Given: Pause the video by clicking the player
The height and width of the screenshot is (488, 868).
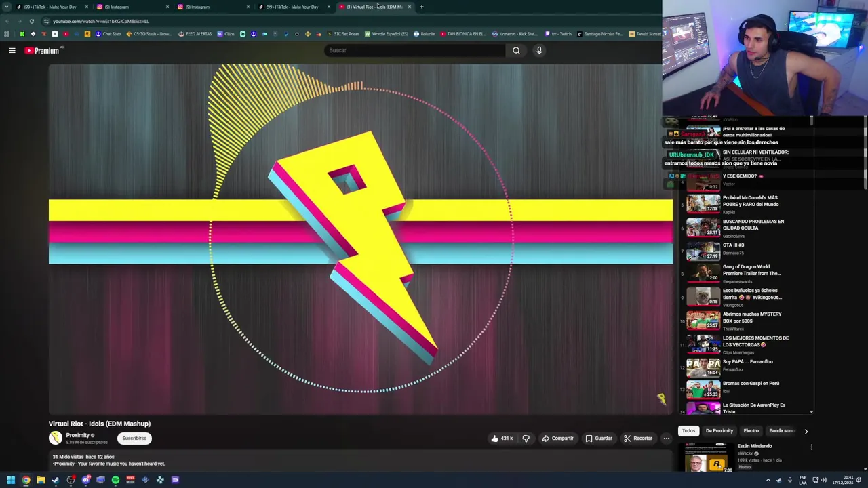Looking at the screenshot, I should (x=360, y=239).
